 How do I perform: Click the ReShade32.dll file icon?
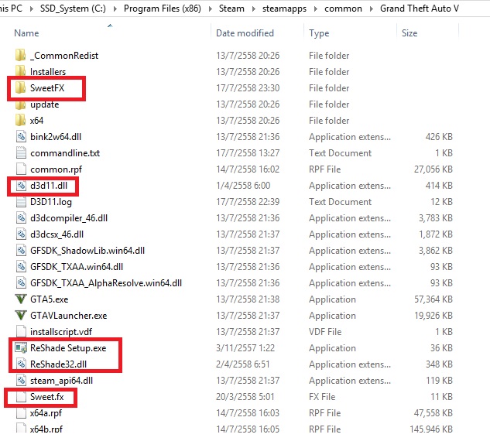21,364
